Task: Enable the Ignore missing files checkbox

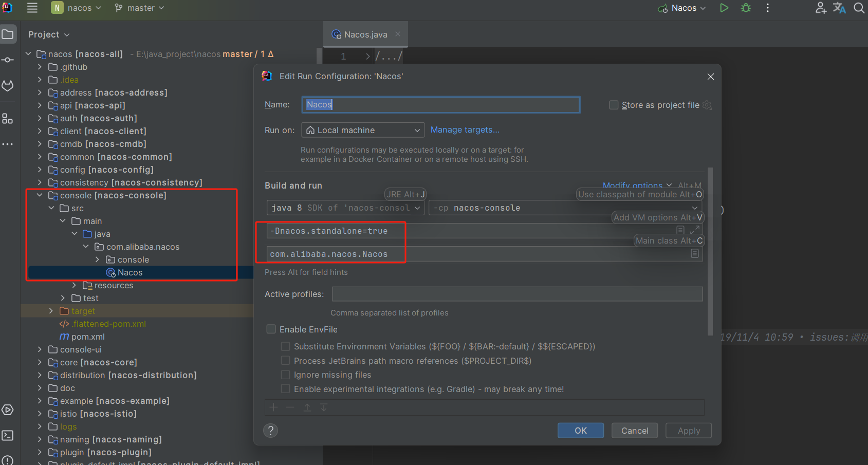Action: click(x=286, y=375)
